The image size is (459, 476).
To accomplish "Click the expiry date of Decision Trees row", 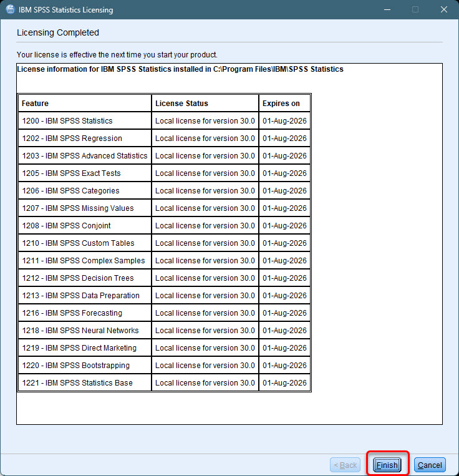I will pyautogui.click(x=284, y=278).
